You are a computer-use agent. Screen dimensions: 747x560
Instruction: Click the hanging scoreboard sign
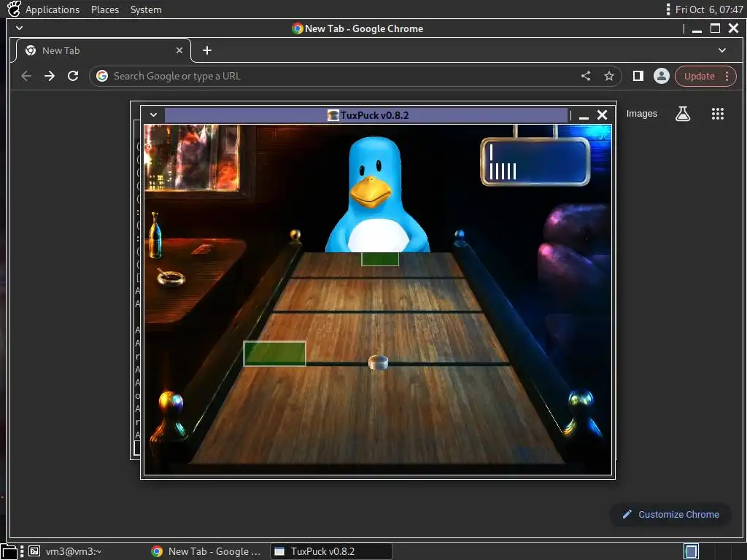535,161
